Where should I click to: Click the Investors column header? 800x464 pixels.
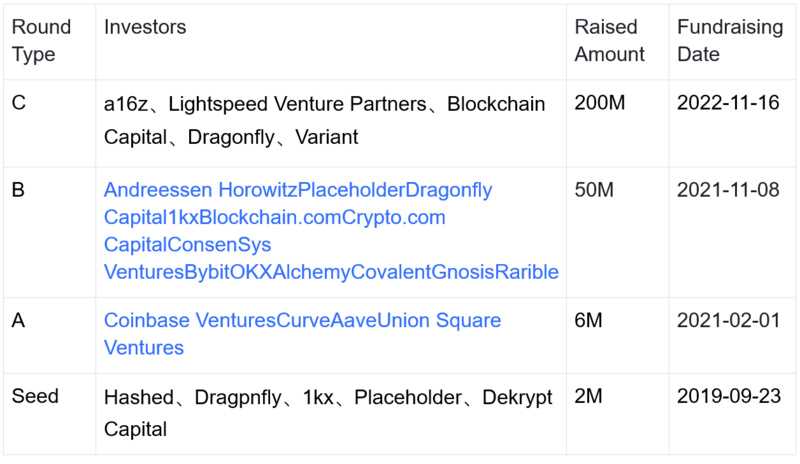point(144,28)
